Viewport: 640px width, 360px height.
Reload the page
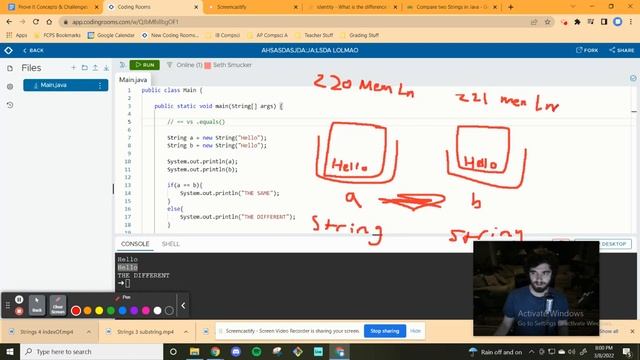36,22
